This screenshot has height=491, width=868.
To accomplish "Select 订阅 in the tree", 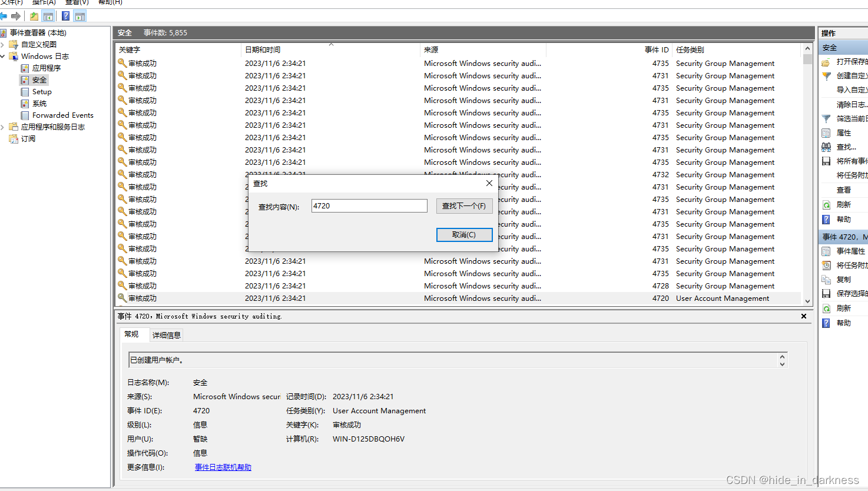I will [x=28, y=139].
